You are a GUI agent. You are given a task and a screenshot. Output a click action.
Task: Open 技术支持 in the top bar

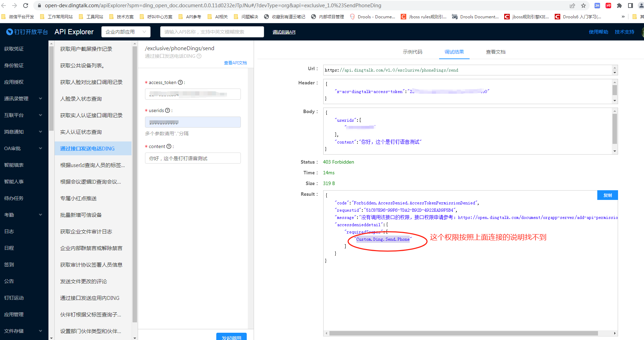pyautogui.click(x=624, y=32)
